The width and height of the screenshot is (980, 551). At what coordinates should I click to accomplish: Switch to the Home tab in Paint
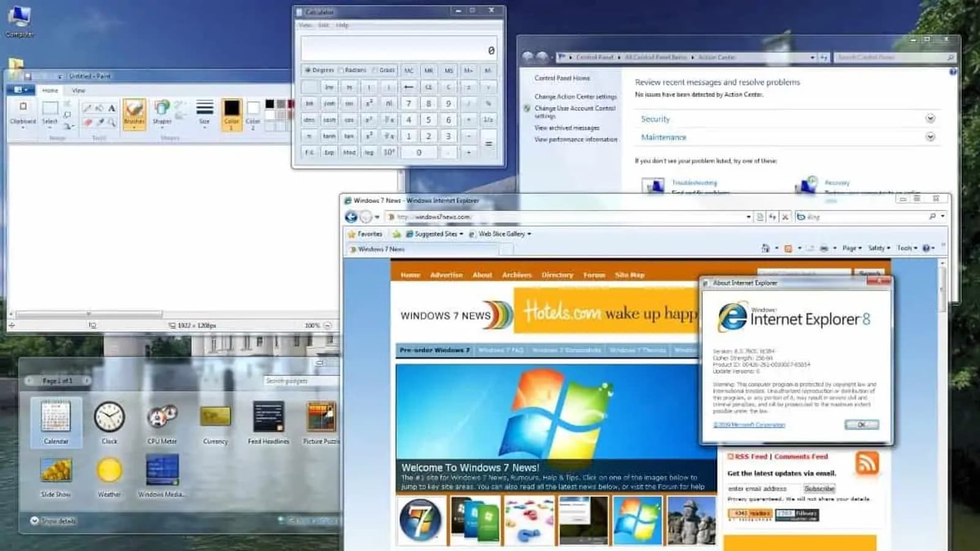pyautogui.click(x=50, y=91)
